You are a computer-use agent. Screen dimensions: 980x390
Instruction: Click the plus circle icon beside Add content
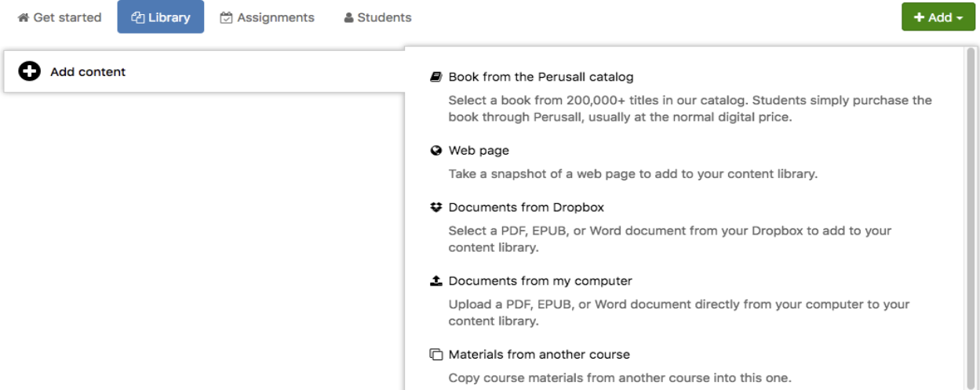pos(29,72)
